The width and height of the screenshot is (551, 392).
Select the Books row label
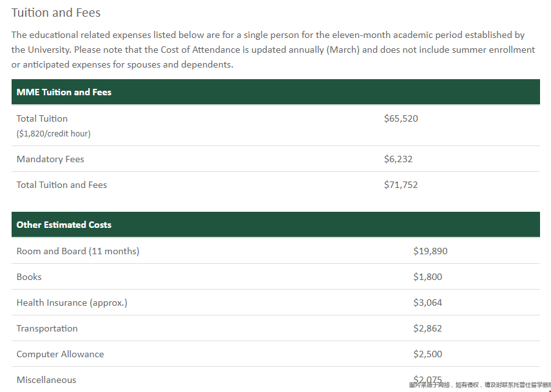[29, 277]
